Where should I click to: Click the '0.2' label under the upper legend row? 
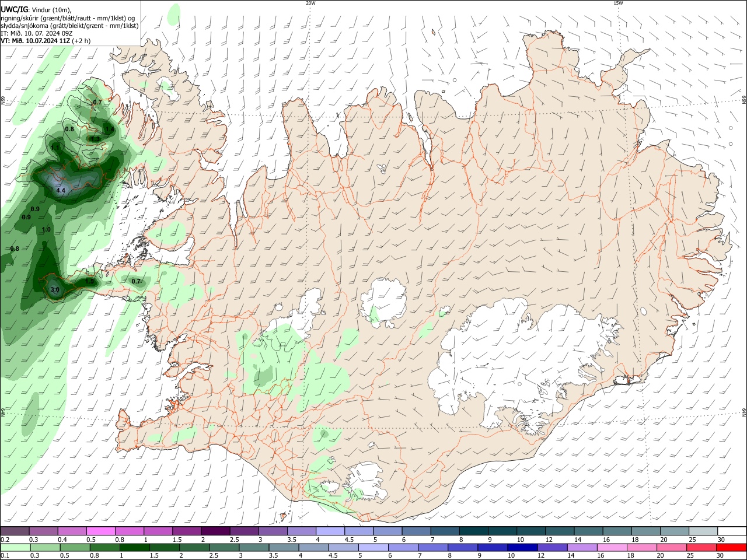coord(5,540)
